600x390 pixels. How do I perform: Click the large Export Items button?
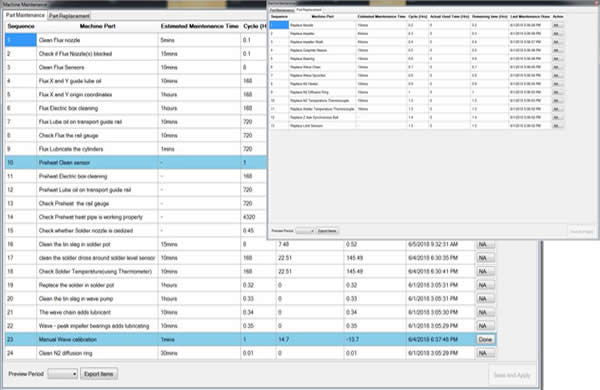tap(99, 374)
